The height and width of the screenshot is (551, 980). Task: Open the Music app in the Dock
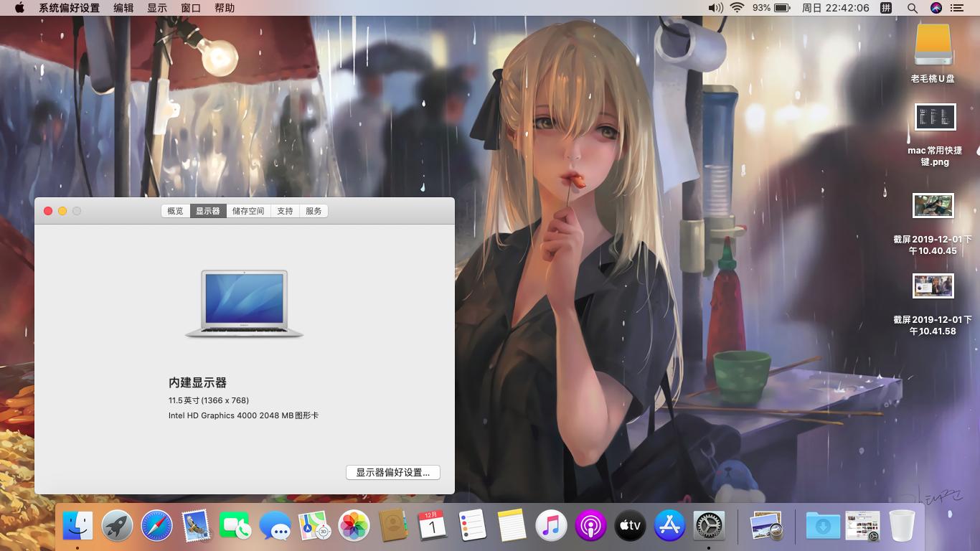[x=551, y=526]
